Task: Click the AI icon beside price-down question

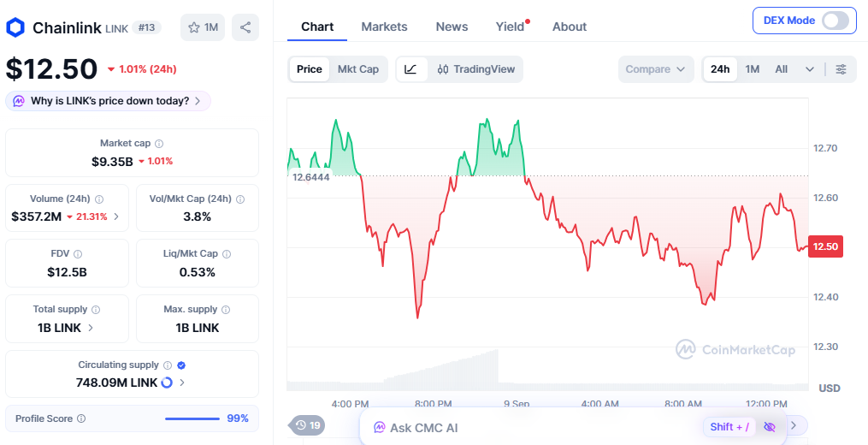Action: click(19, 102)
